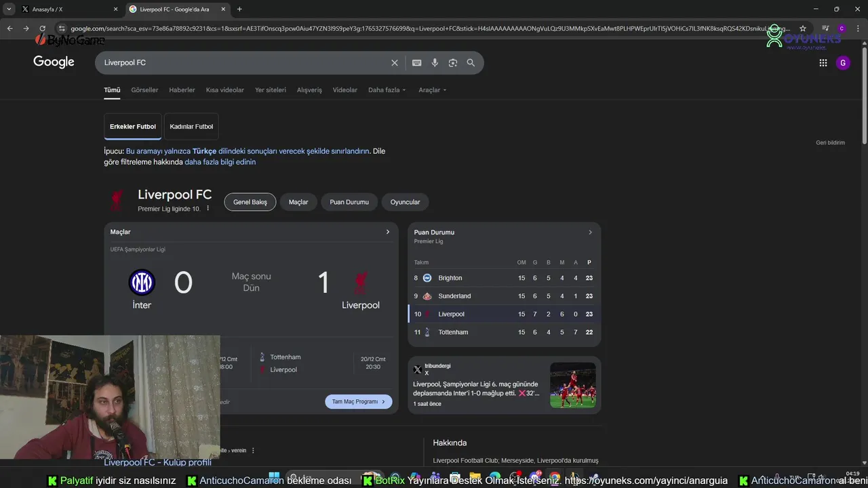Open Liverpool row in standings table
The width and height of the screenshot is (868, 488).
coord(504,314)
